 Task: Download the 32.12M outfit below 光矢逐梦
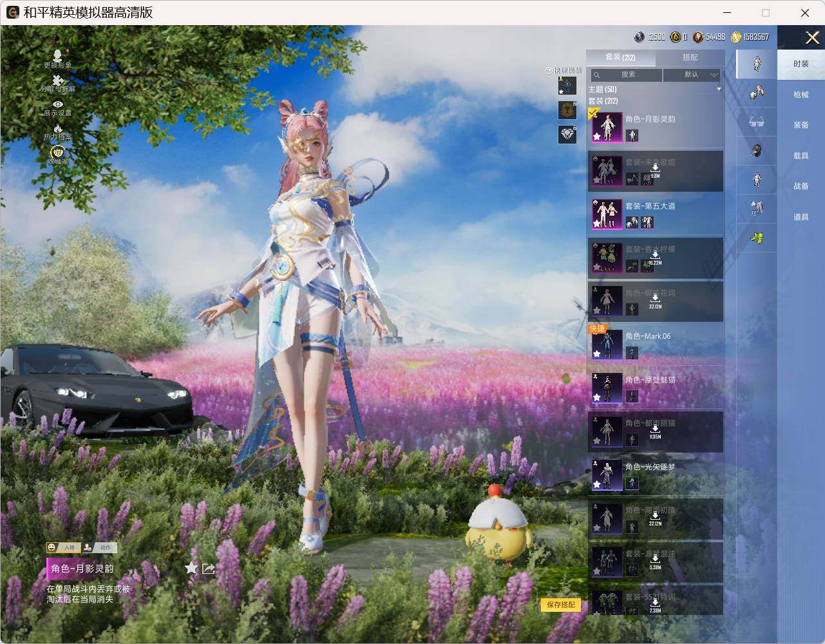click(x=656, y=518)
